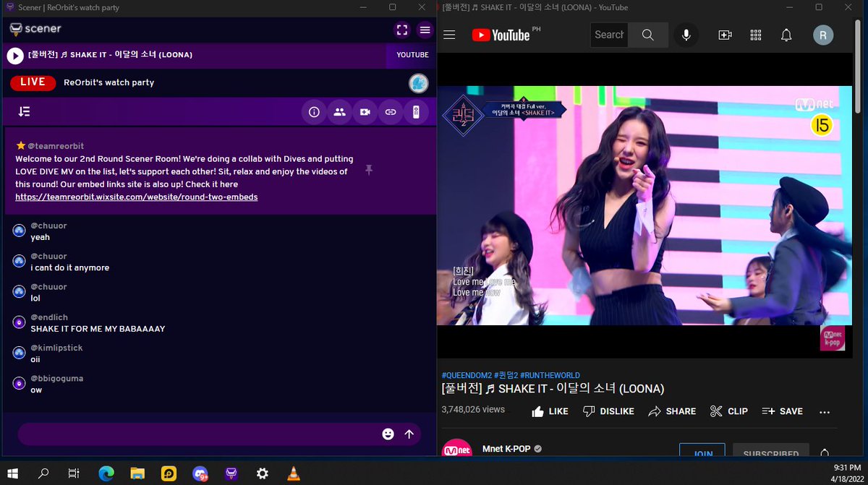
Task: Open Windows taskbar search
Action: pos(43,473)
